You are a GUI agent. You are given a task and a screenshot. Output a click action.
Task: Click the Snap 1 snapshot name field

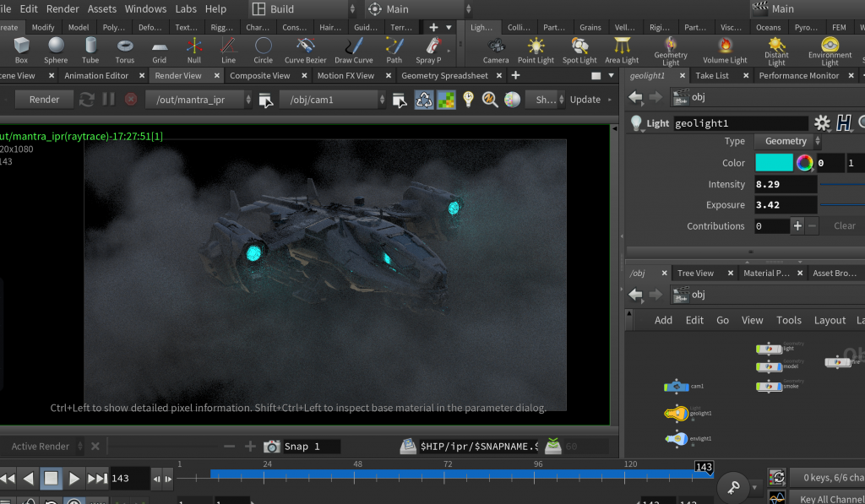(312, 446)
